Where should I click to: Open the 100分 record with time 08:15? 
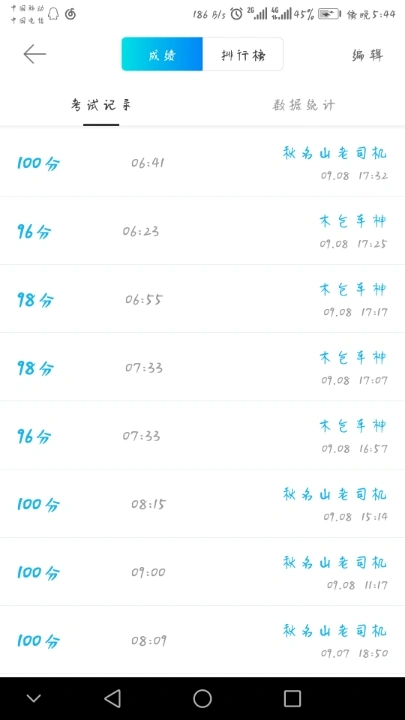[202, 504]
